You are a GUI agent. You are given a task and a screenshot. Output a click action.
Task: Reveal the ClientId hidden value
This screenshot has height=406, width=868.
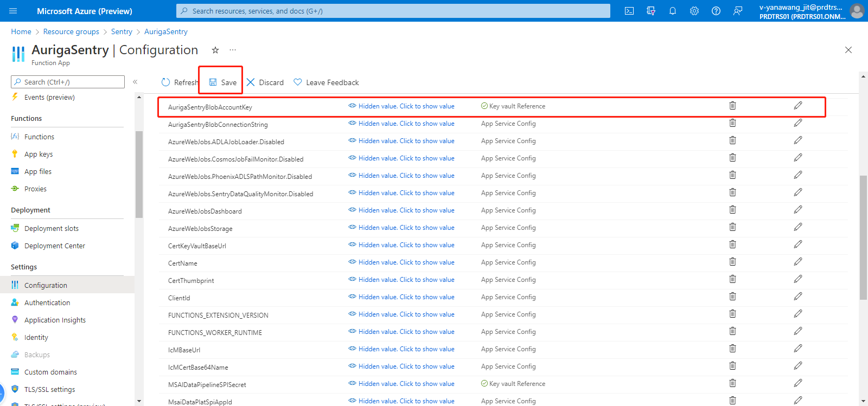pos(401,297)
